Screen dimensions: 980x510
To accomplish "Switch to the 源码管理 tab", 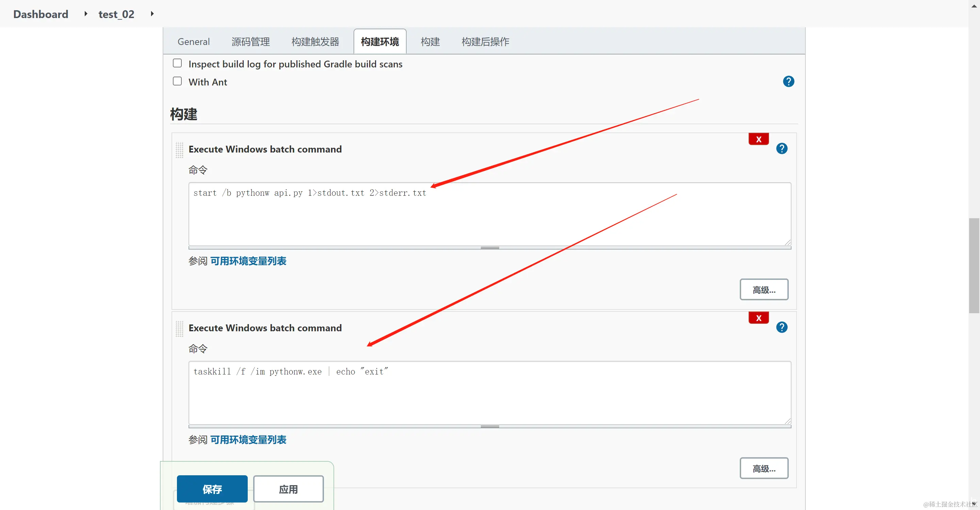I will coord(250,42).
